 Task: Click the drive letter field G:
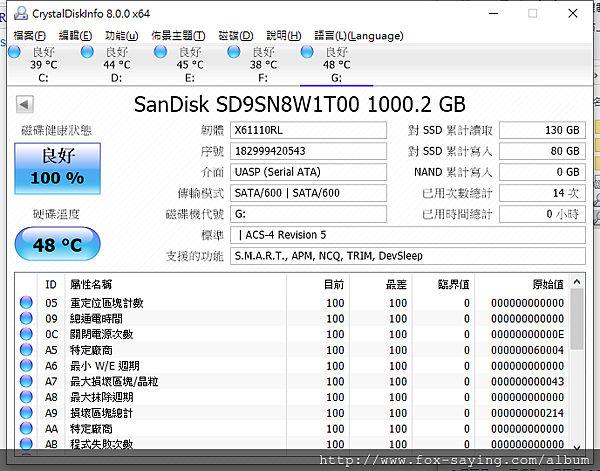pos(308,214)
